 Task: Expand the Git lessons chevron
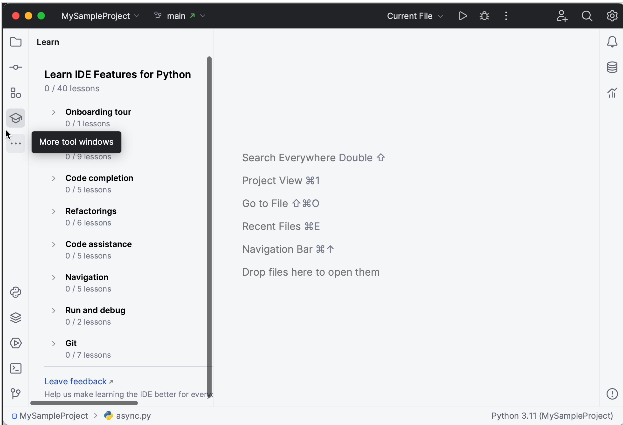[x=53, y=343]
